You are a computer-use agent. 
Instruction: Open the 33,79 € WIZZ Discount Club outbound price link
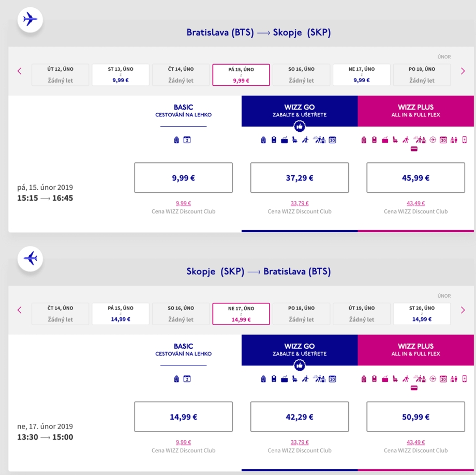tap(300, 203)
